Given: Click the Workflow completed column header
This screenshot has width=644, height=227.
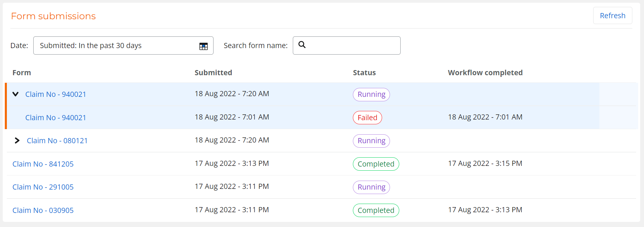Looking at the screenshot, I should (485, 72).
